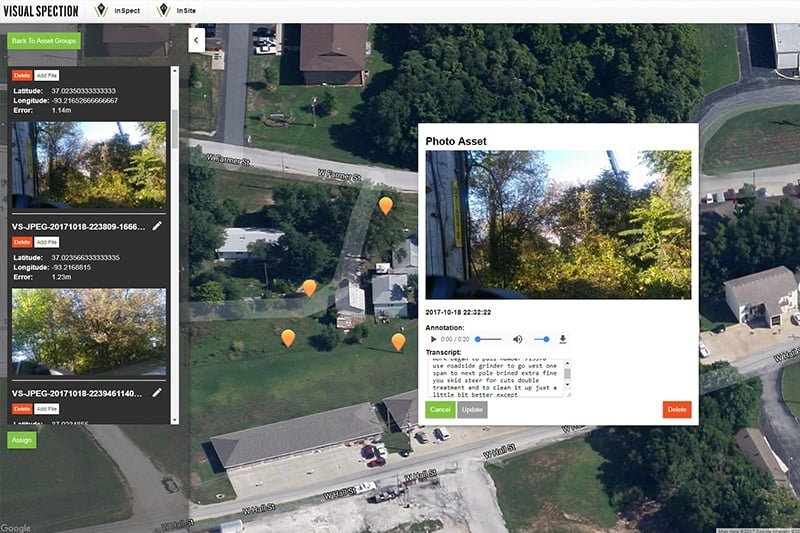Click the Error value 1.14m
Viewport: 800px width, 533px height.
tap(61, 110)
